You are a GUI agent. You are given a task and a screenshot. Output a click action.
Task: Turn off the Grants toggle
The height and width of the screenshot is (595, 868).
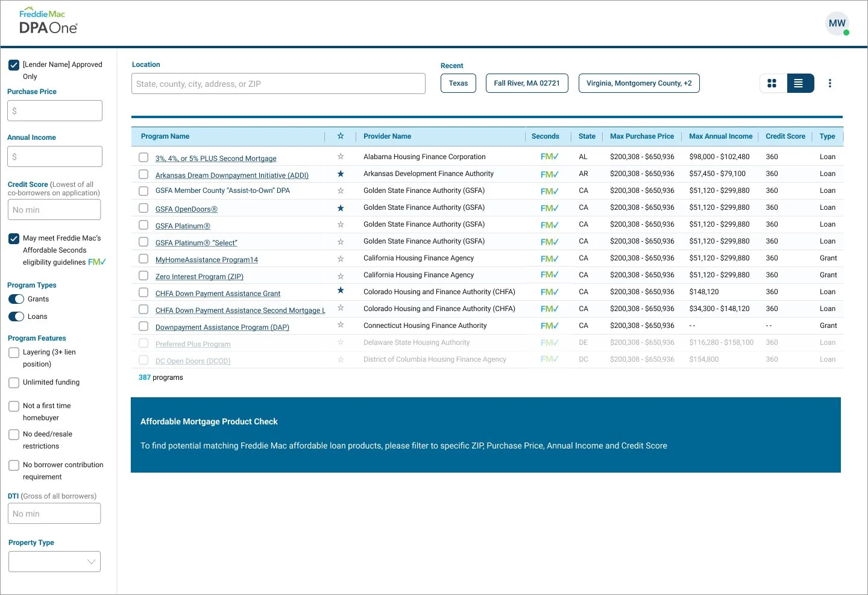(16, 299)
